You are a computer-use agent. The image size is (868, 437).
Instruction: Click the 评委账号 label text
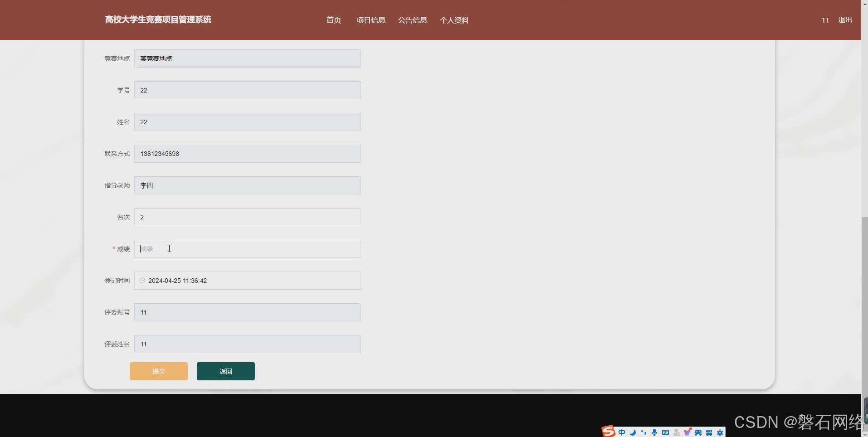coord(117,312)
